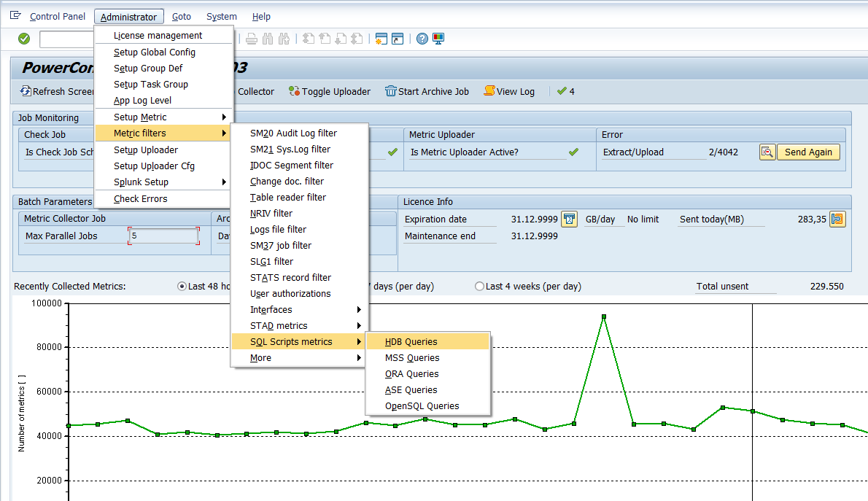The width and height of the screenshot is (868, 501).
Task: Click the Start Archive Job trash icon
Action: tap(391, 91)
